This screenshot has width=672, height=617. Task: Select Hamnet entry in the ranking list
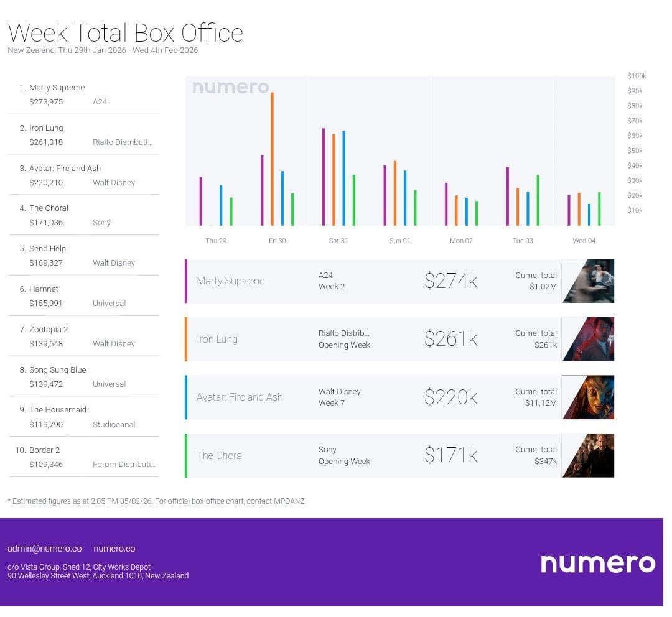click(44, 289)
